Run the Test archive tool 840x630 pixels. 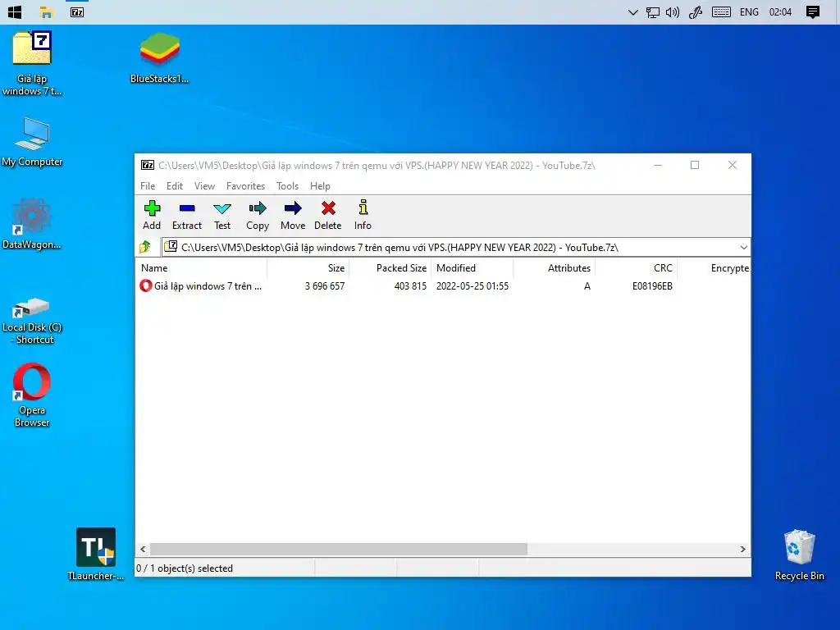click(222, 216)
